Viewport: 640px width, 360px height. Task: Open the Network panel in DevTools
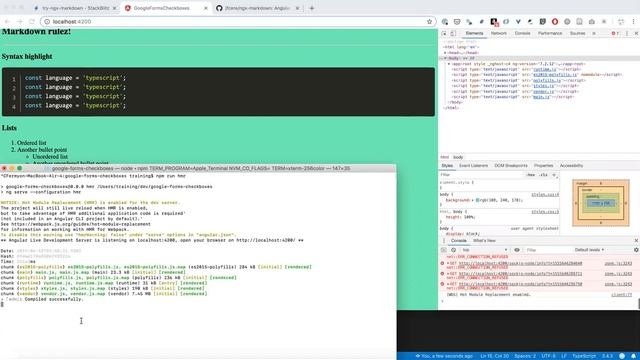click(498, 33)
